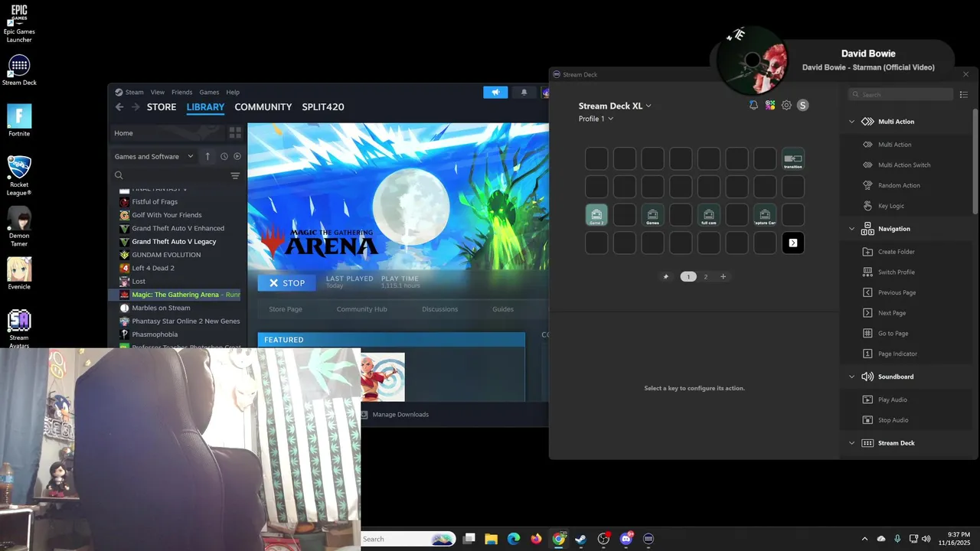Click the Steam announcements megaphone button
The width and height of the screenshot is (980, 551).
coord(495,93)
